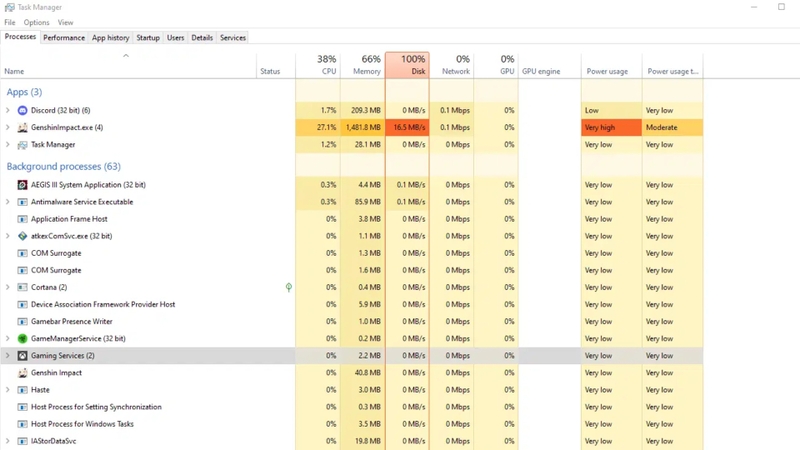Click the IAStorDataSvc icon
800x450 pixels.
click(x=22, y=441)
